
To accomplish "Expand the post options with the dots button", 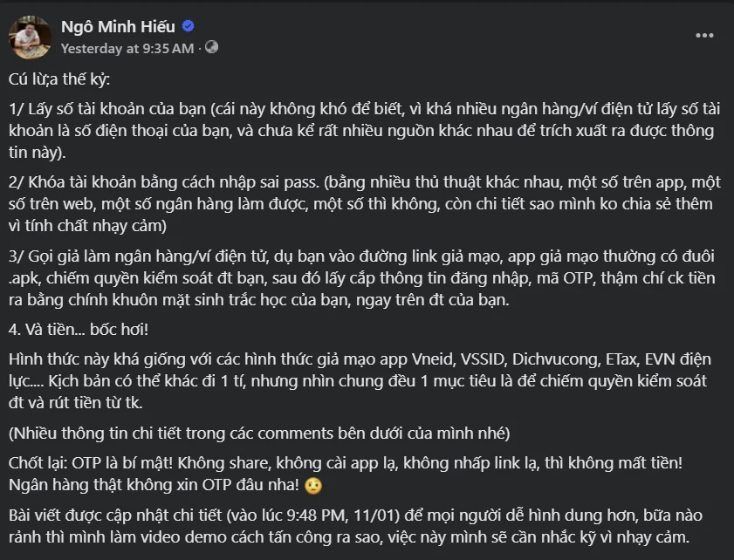I will point(705,36).
